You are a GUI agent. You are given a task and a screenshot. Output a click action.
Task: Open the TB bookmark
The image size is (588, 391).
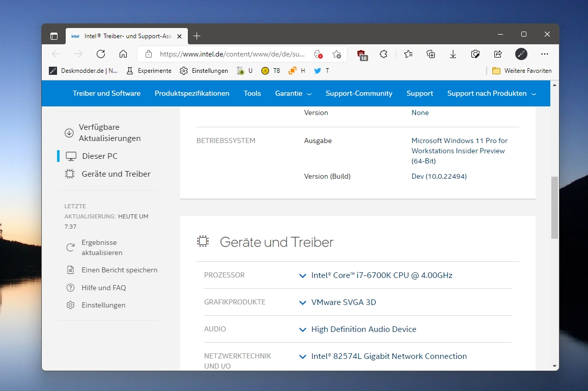(x=271, y=70)
